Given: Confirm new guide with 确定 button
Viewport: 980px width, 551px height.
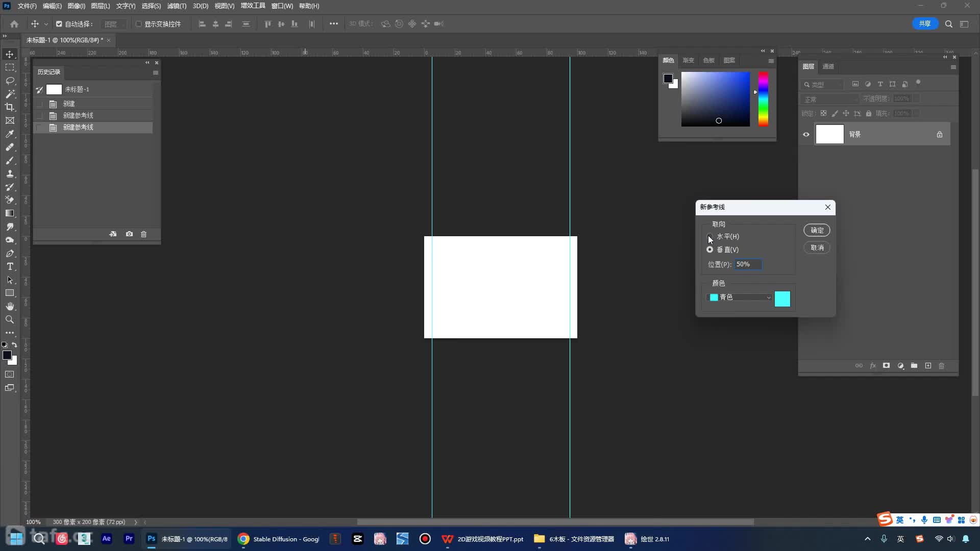Looking at the screenshot, I should coord(817,230).
